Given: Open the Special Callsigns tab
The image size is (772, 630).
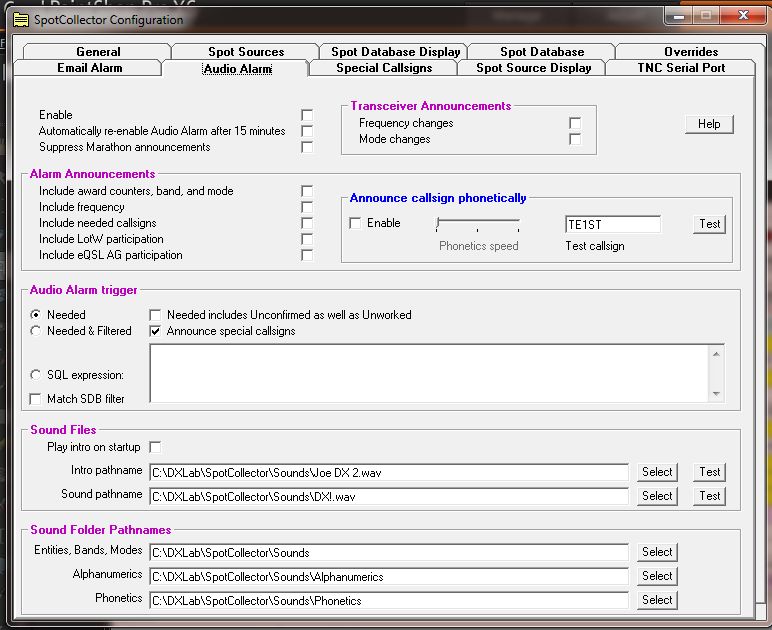Looking at the screenshot, I should coord(384,68).
